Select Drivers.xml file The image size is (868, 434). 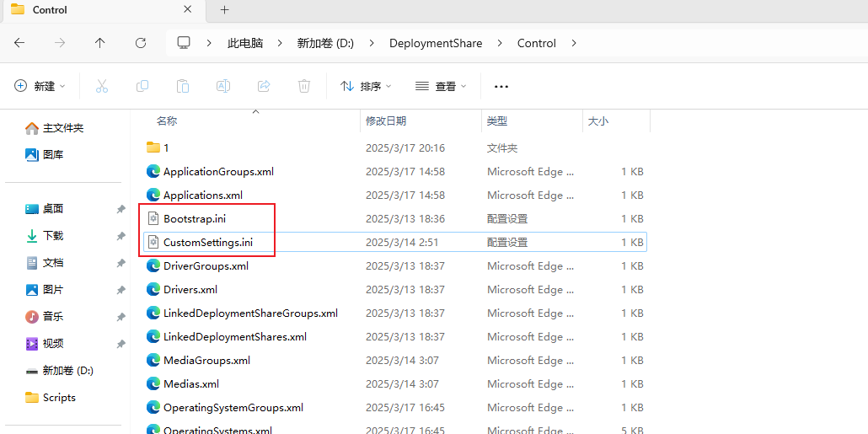tap(394, 289)
